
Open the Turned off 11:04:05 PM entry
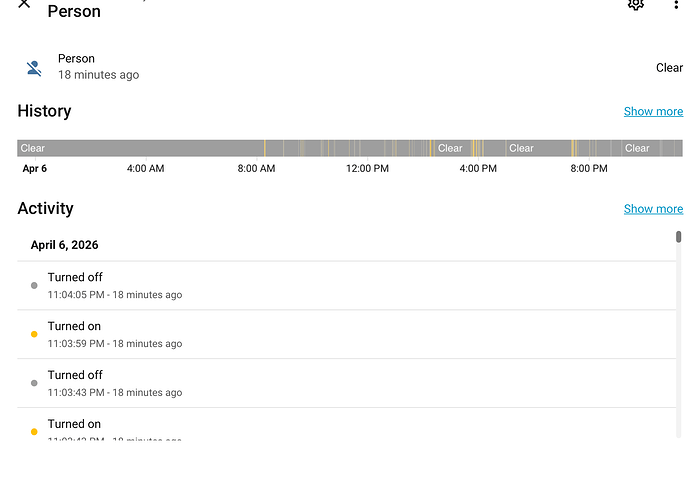pyautogui.click(x=347, y=286)
